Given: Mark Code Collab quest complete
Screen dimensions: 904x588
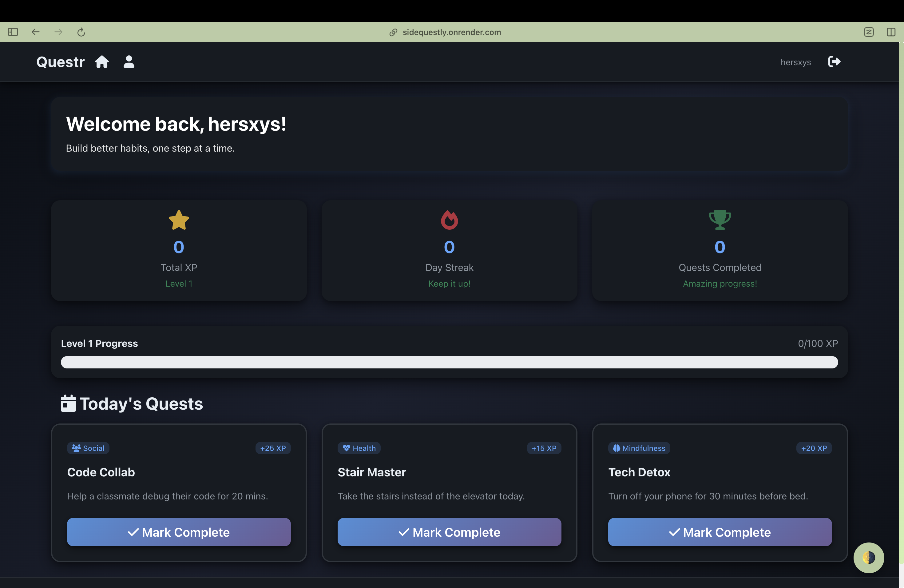Looking at the screenshot, I should point(179,532).
